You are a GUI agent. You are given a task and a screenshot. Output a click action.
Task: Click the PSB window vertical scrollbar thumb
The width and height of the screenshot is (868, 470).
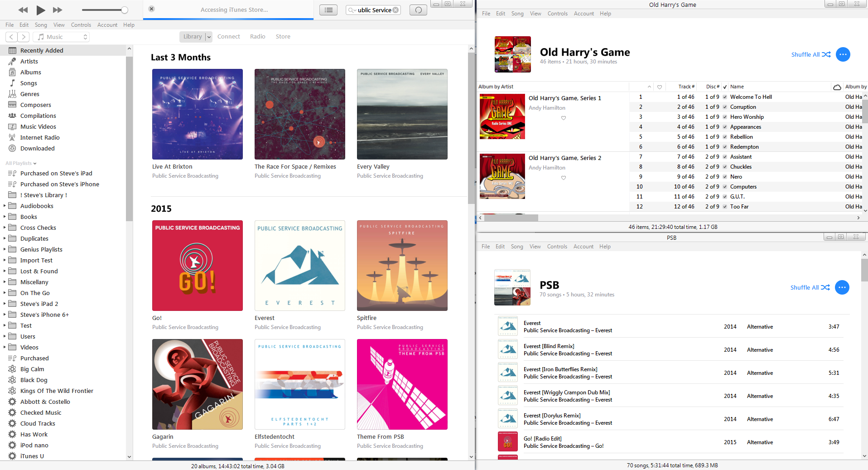click(864, 270)
